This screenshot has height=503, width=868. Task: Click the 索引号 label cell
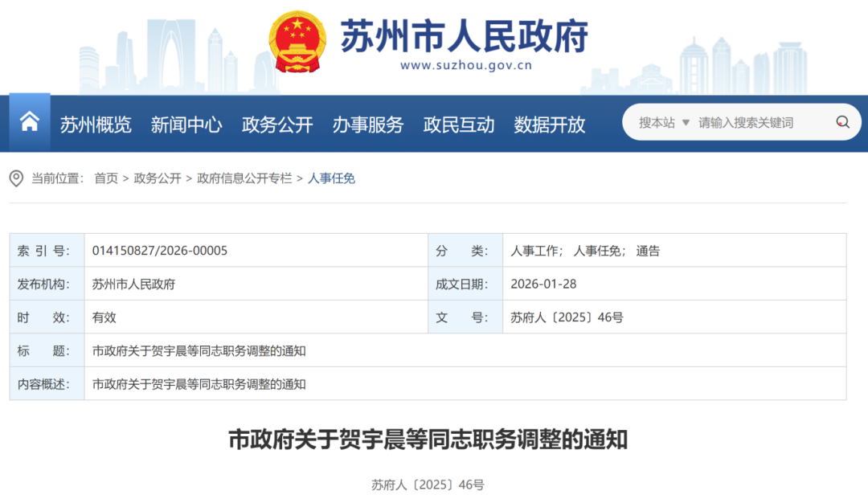[x=47, y=251]
